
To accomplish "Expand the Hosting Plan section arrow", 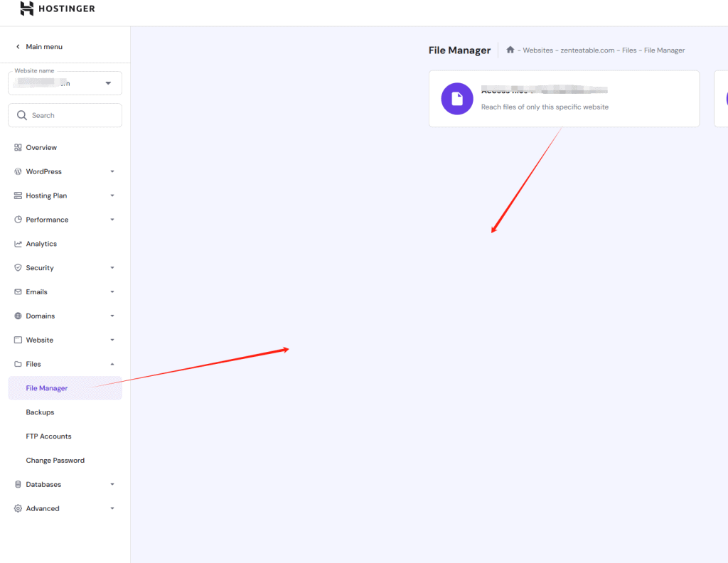I will [x=112, y=196].
